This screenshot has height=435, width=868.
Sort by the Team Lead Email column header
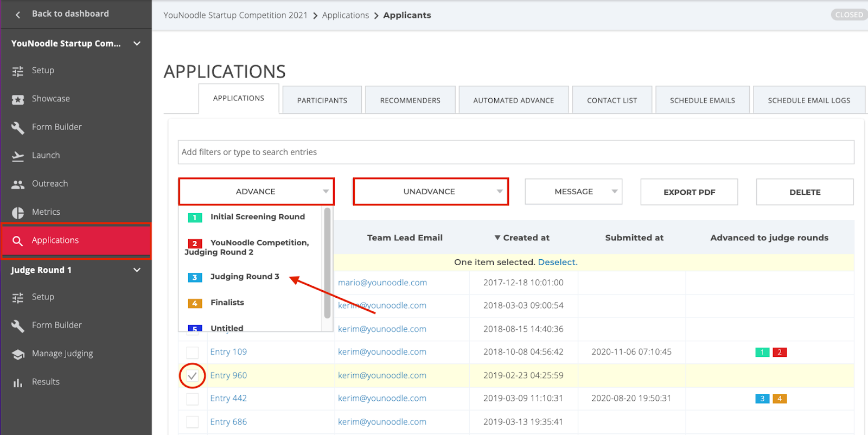(x=405, y=238)
